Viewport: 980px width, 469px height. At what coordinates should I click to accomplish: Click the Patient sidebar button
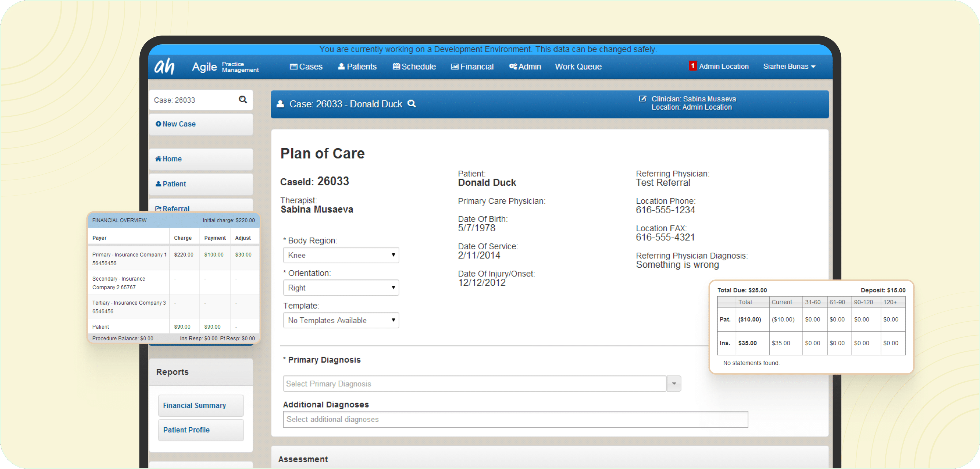(201, 184)
